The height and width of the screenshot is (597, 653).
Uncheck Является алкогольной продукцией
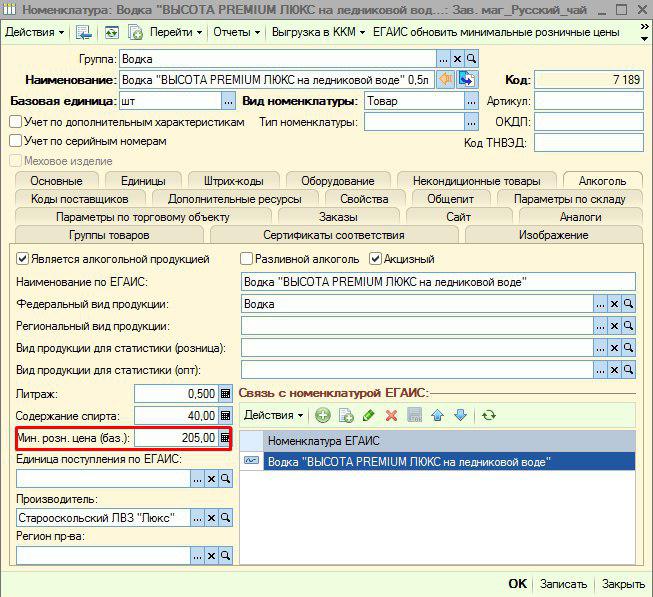(x=22, y=259)
